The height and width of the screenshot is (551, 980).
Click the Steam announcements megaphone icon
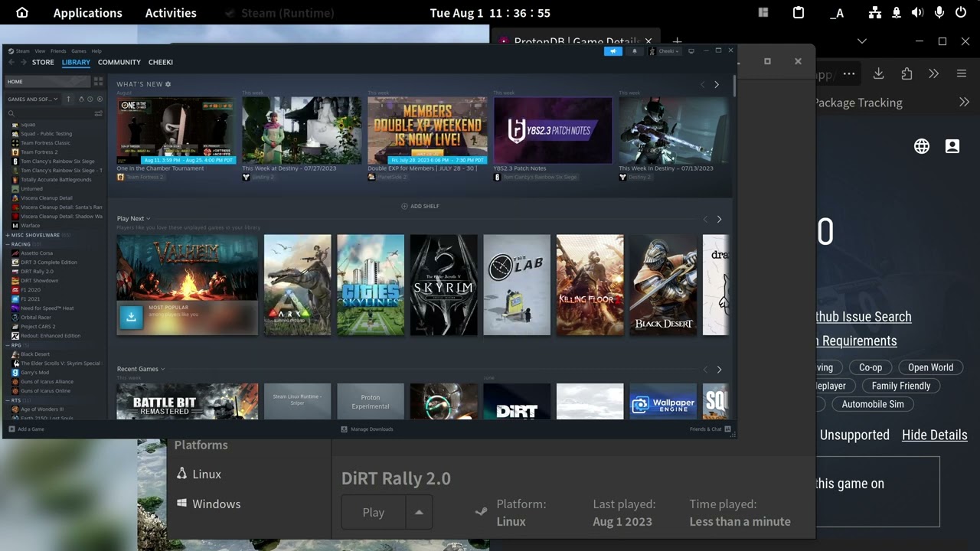click(x=613, y=51)
